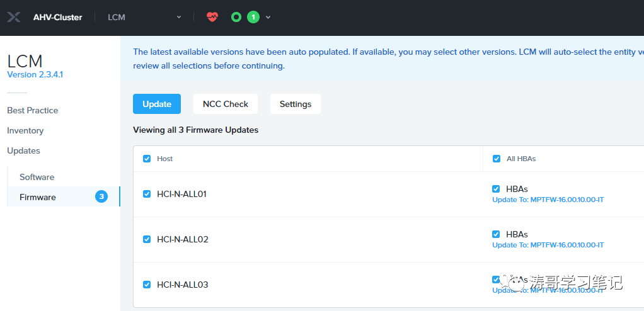Open the red heart health icon
This screenshot has height=311, width=644.
tap(212, 17)
